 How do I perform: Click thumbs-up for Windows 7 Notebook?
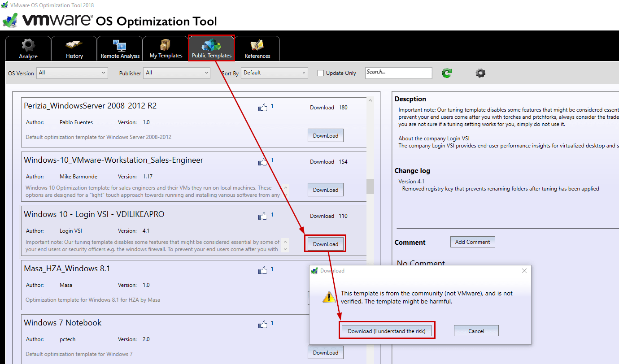pyautogui.click(x=263, y=324)
